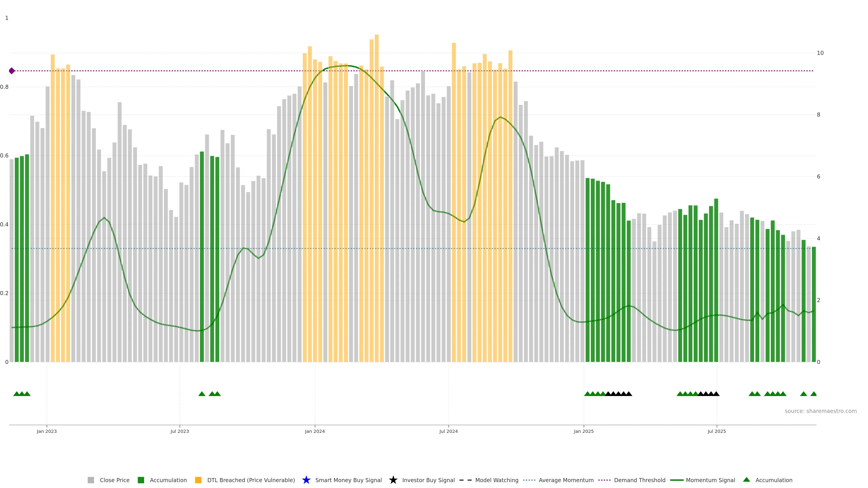Click the dashed Model Watching legend line icon
The image size is (868, 488).
tap(465, 480)
